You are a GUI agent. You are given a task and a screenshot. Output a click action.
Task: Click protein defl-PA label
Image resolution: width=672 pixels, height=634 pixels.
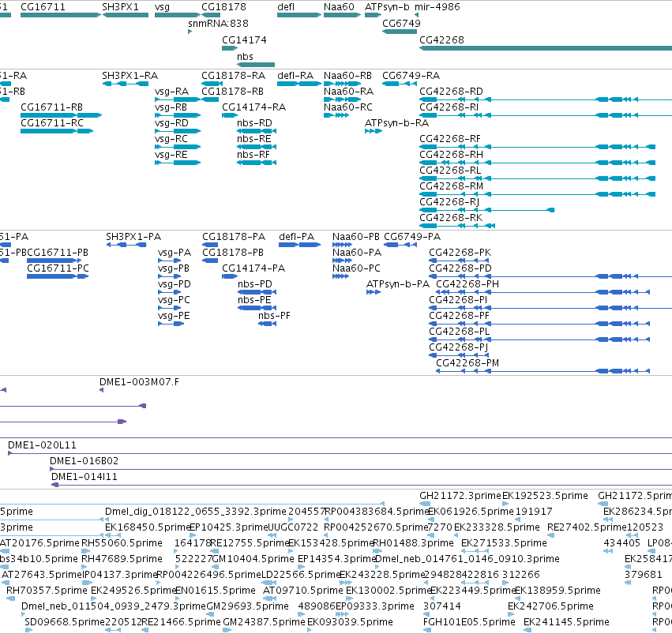(297, 237)
